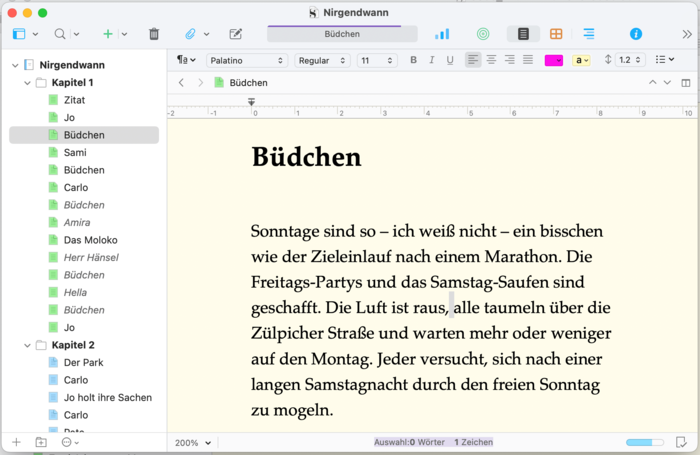700x455 pixels.
Task: Click the navigate back arrow
Action: point(181,82)
